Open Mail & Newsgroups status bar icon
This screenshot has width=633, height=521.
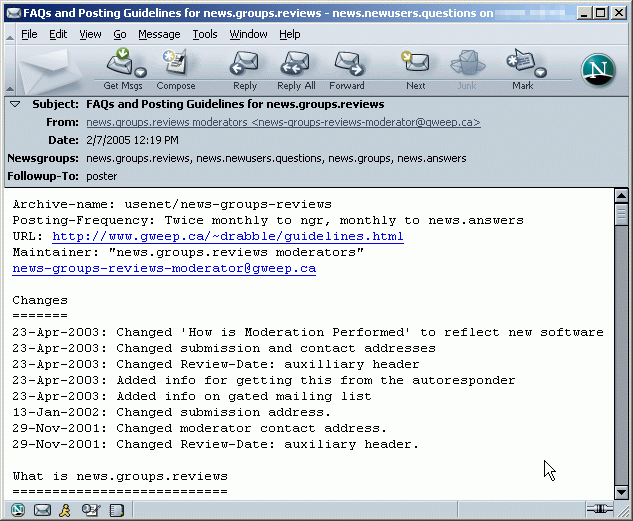42,510
